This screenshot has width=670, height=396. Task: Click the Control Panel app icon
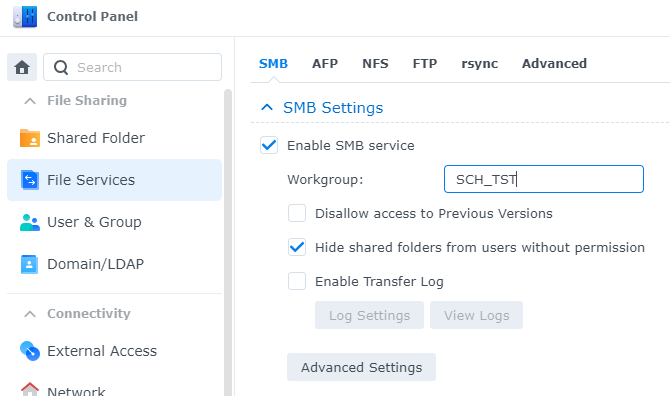tap(25, 17)
